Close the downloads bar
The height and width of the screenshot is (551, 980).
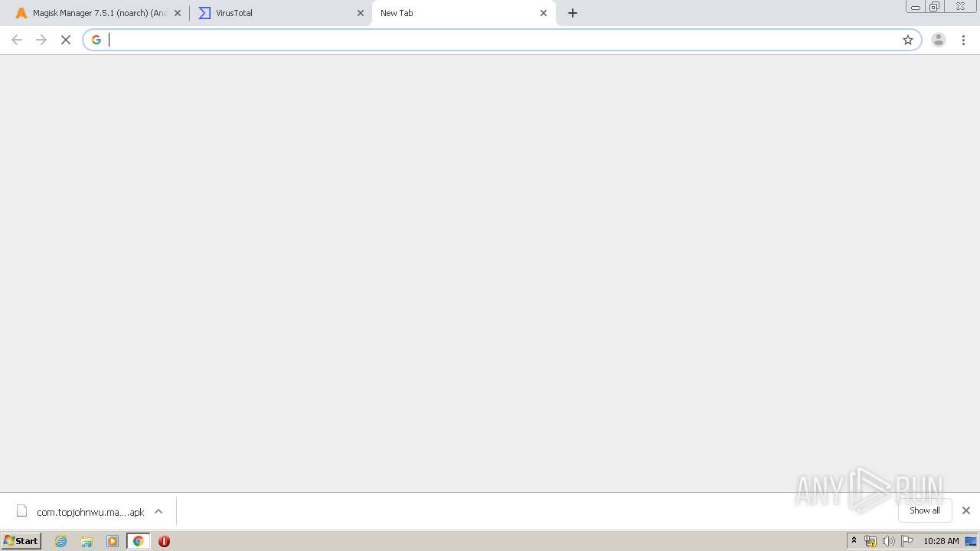[966, 510]
